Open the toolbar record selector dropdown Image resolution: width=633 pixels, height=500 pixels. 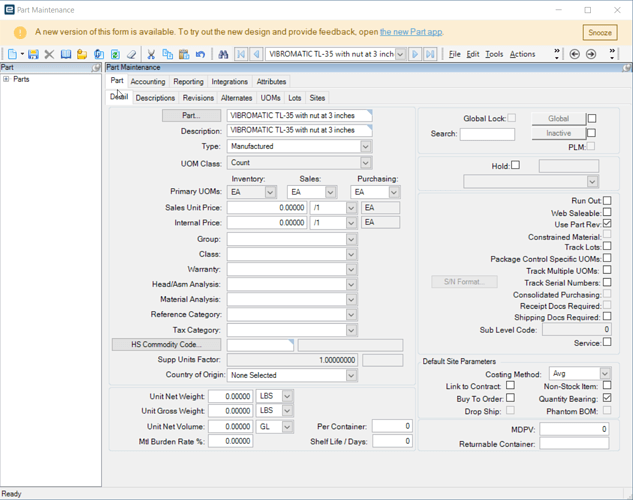point(400,54)
